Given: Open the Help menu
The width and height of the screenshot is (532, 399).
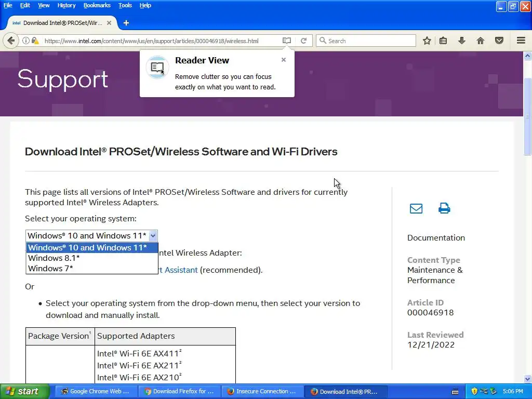Looking at the screenshot, I should coord(145,5).
